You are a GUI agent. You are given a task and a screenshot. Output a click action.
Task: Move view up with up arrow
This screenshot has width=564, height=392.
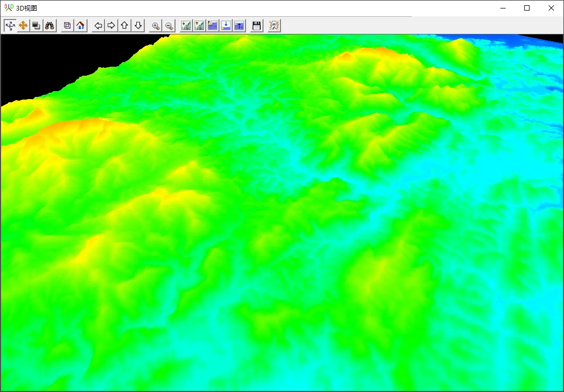pyautogui.click(x=125, y=25)
